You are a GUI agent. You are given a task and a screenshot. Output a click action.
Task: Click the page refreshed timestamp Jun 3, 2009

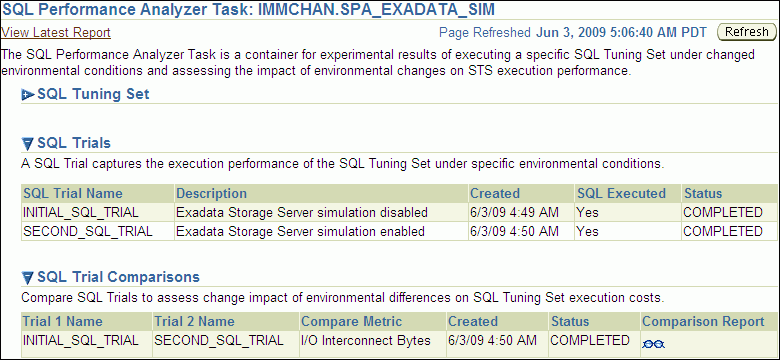coord(621,33)
